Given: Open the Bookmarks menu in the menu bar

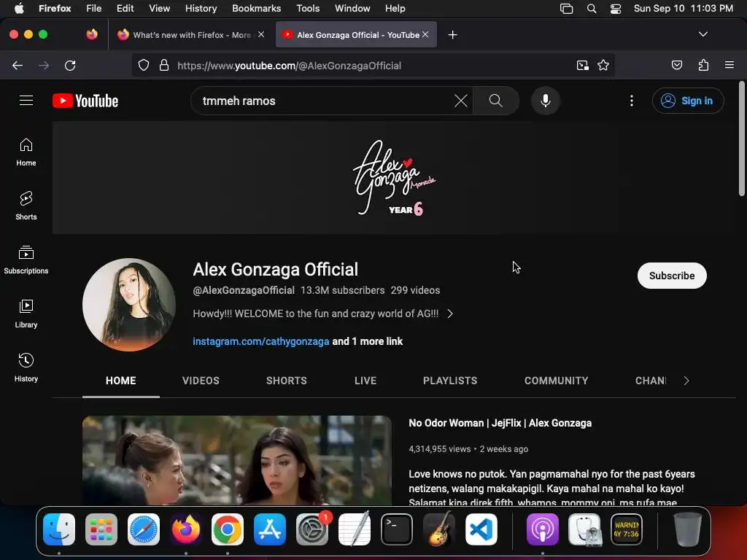Looking at the screenshot, I should pos(256,9).
